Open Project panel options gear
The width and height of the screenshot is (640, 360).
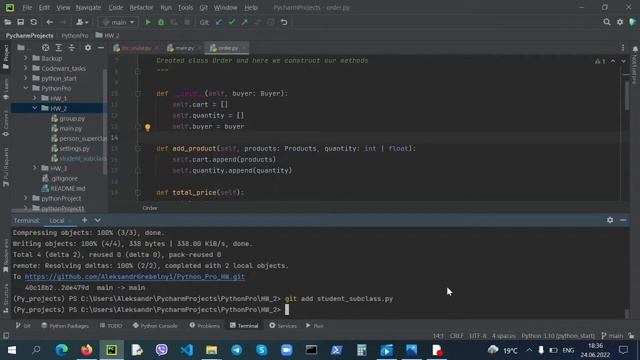88,48
